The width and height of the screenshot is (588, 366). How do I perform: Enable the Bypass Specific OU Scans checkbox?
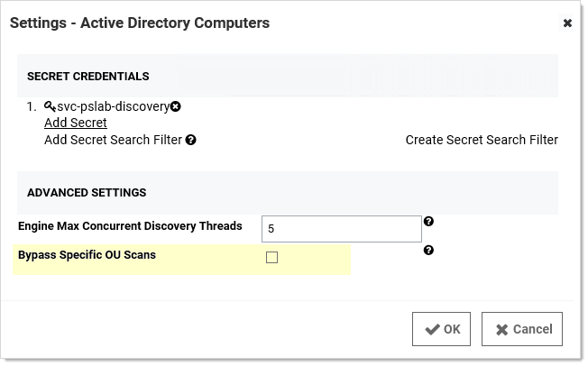click(x=272, y=258)
